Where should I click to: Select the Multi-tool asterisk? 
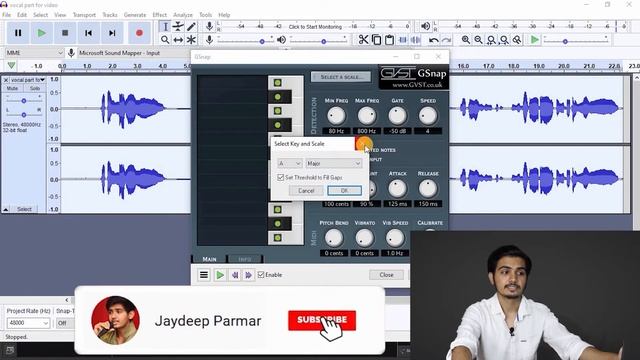(191, 40)
